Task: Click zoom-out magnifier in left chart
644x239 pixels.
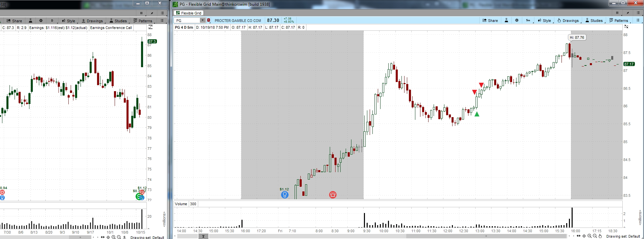Action: (x=119, y=237)
